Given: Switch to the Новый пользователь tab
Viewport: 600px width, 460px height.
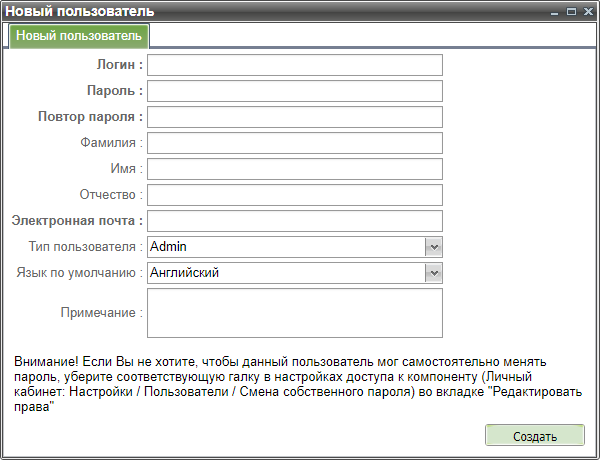Looking at the screenshot, I should coord(79,36).
